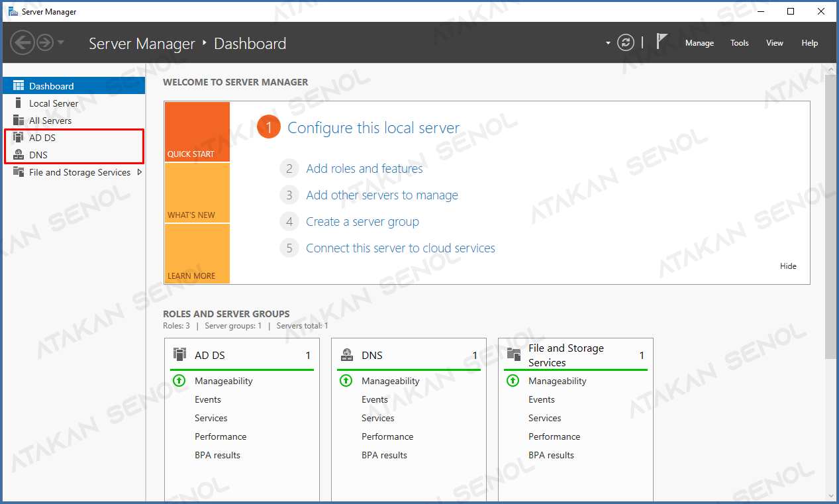Image resolution: width=839 pixels, height=504 pixels.
Task: Click Add other servers to manage
Action: coord(382,195)
